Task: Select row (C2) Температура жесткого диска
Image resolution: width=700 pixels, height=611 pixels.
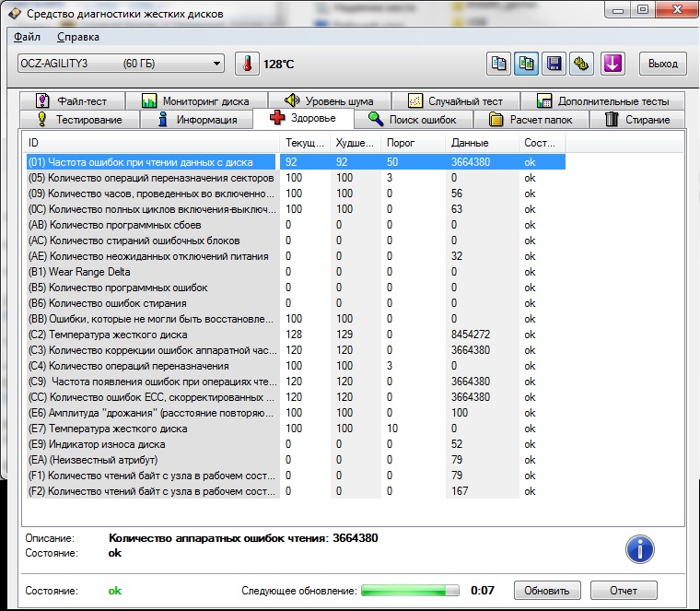Action: coord(296,335)
